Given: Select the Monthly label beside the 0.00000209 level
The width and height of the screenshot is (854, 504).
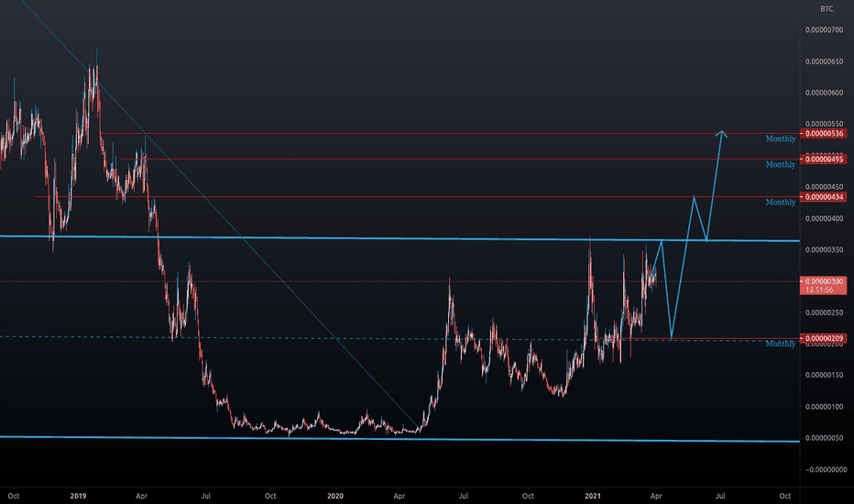Looking at the screenshot, I should pyautogui.click(x=781, y=344).
